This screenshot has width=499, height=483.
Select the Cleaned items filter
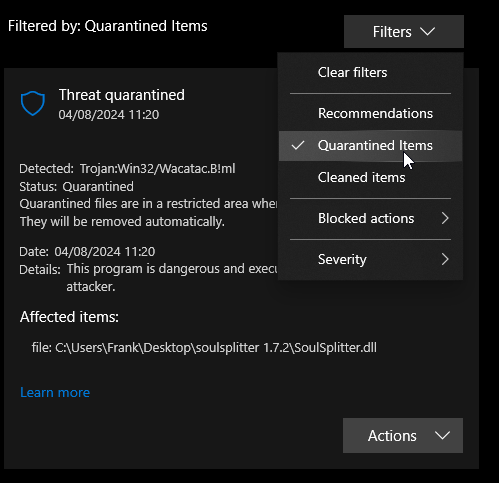(370, 177)
